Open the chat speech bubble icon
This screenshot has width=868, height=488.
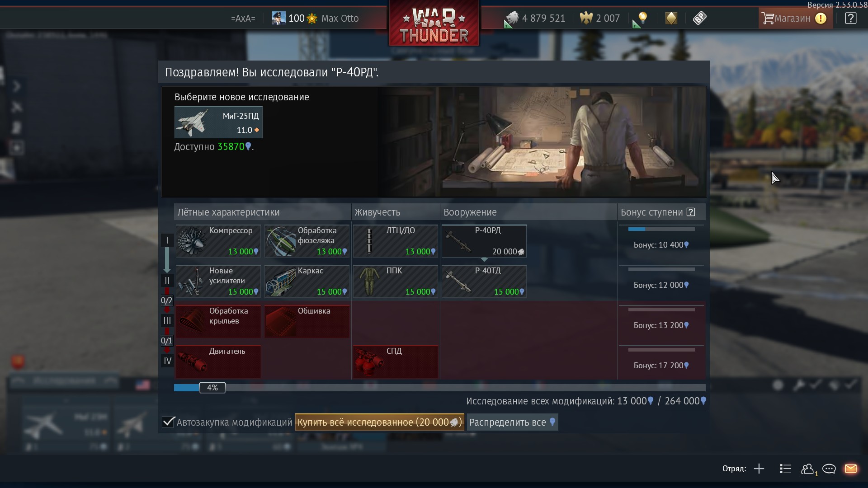[829, 469]
